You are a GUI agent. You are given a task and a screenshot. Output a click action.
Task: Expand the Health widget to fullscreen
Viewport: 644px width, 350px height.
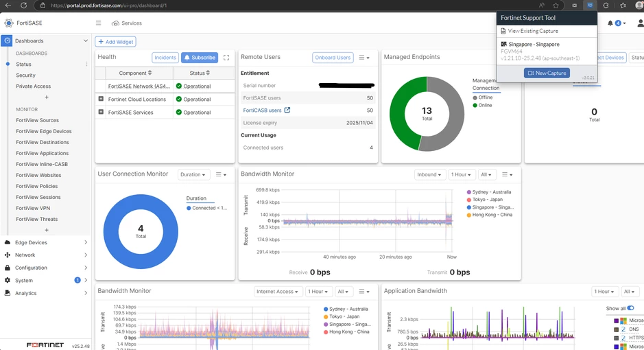click(226, 58)
